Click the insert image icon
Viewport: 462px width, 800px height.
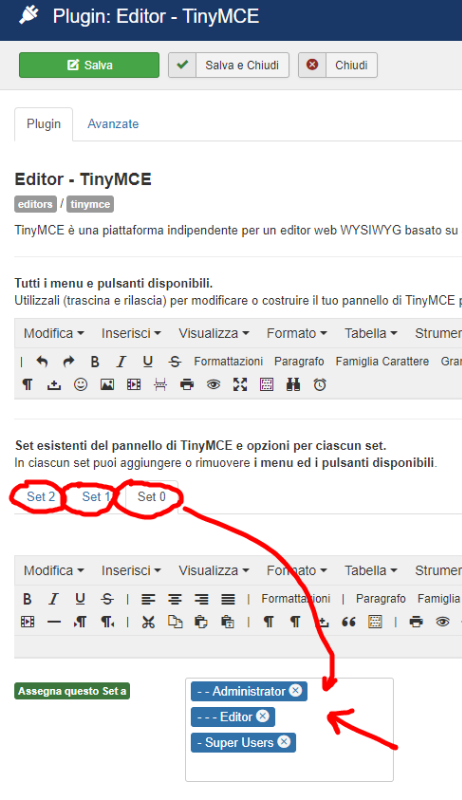click(107, 385)
